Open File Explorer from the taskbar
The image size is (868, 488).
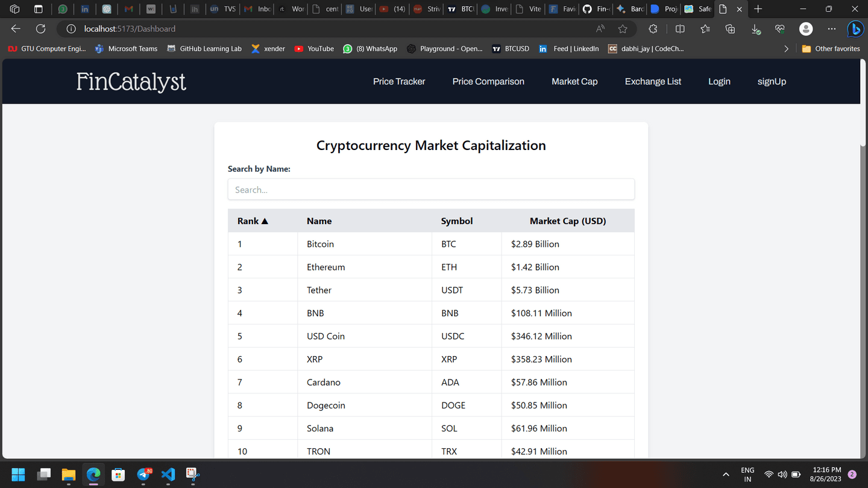pyautogui.click(x=68, y=475)
